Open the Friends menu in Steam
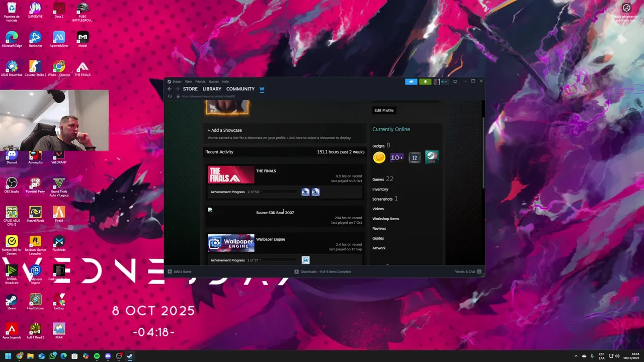Screen dimensions: 644x362 click(200, 81)
